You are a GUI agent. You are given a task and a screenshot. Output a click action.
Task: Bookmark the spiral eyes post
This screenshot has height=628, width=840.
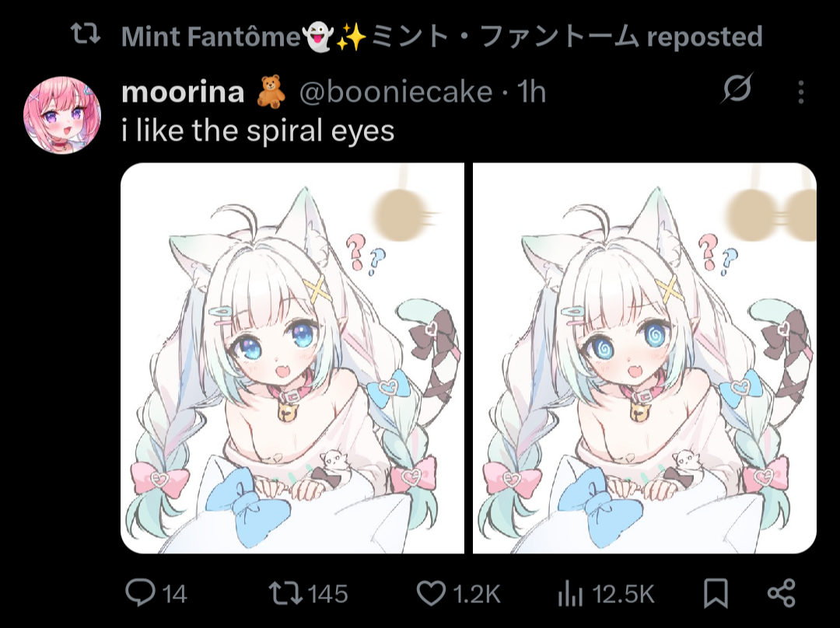point(715,594)
